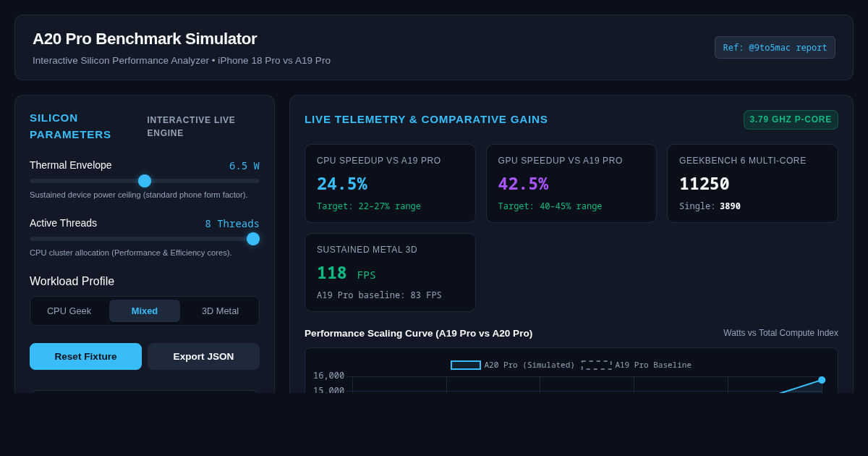
Task: Click the 118 FPS value
Action: [x=346, y=274]
